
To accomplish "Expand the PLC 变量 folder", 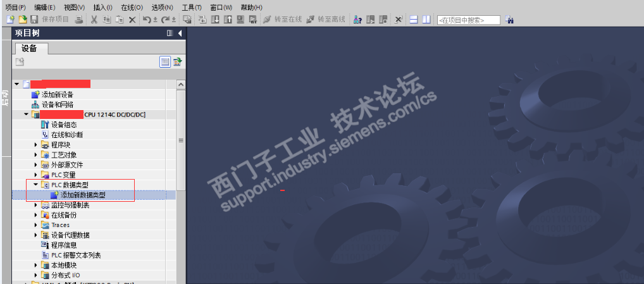I will click(x=36, y=175).
